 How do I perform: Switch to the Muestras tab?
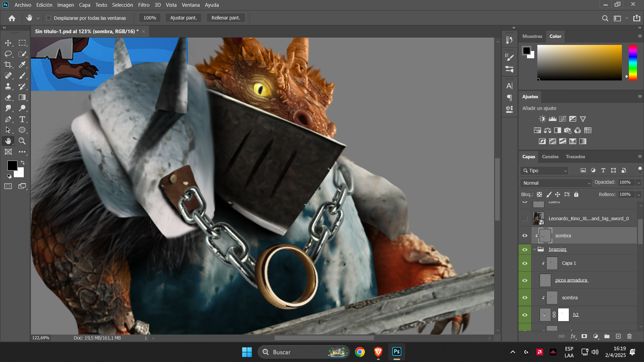coord(532,36)
